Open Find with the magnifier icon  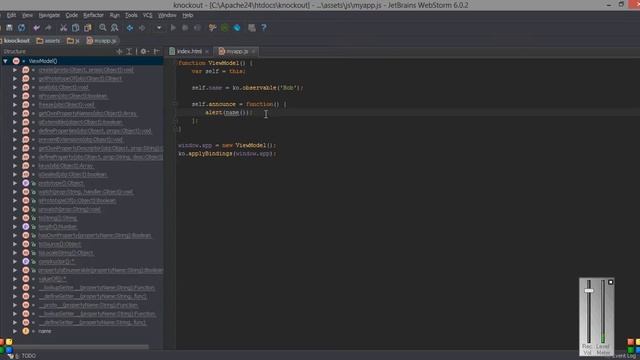click(102, 28)
